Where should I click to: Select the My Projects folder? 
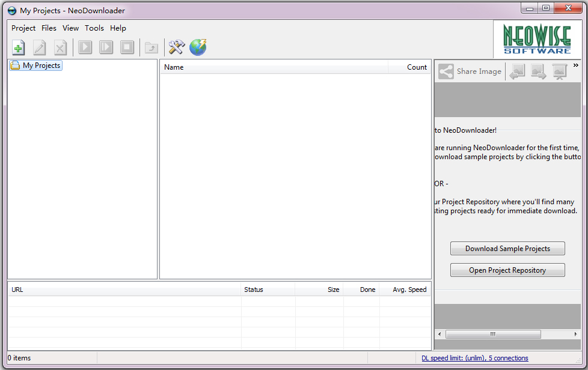35,65
